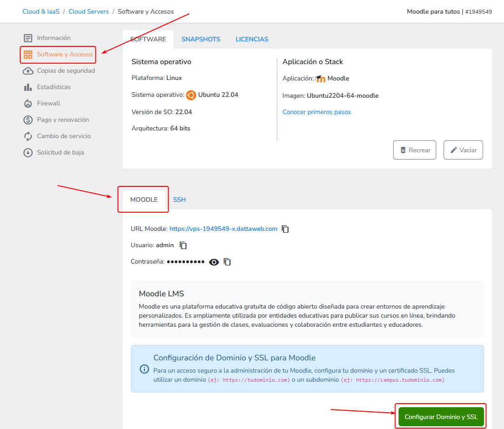
Task: Switch to the SOFTWARE tab
Action: tap(148, 39)
